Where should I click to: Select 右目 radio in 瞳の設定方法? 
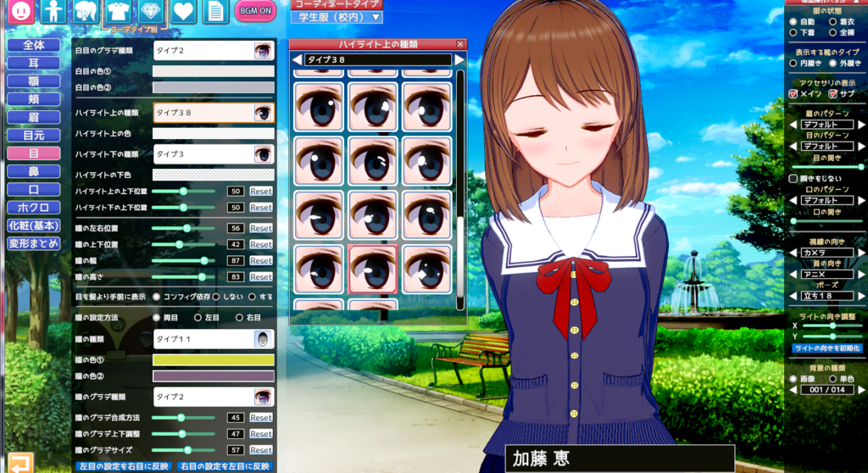[x=239, y=318]
